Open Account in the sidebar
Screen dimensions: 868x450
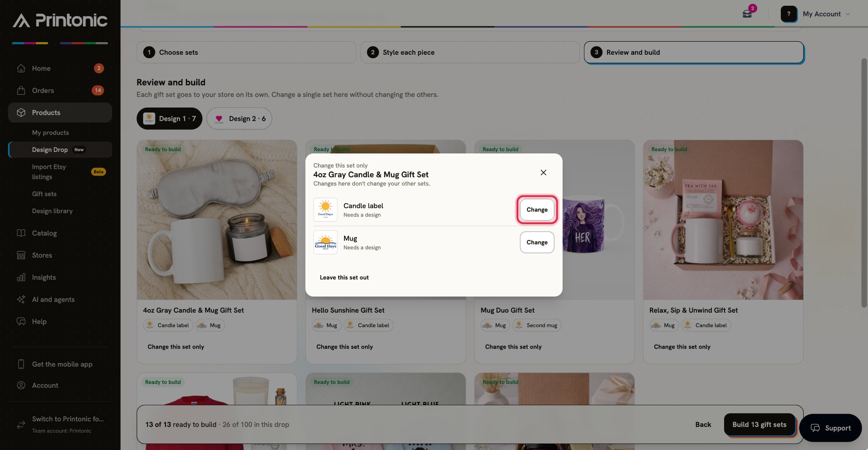(60, 385)
